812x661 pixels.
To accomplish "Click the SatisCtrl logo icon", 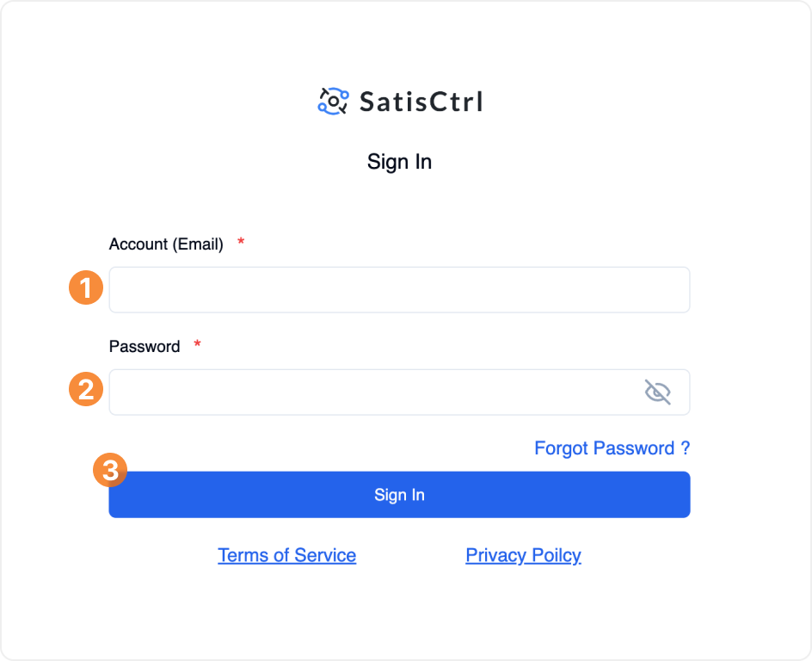I will 332,102.
